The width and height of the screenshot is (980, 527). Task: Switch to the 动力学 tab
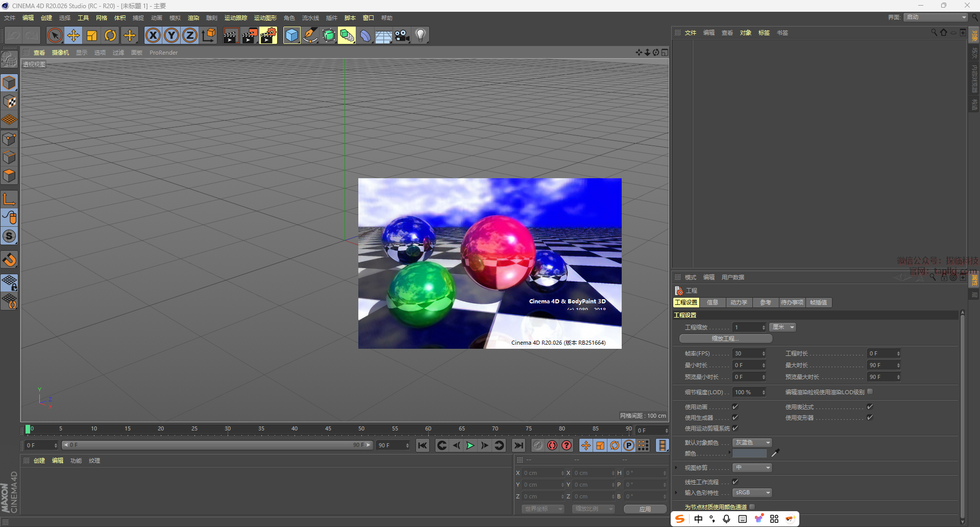[738, 303]
